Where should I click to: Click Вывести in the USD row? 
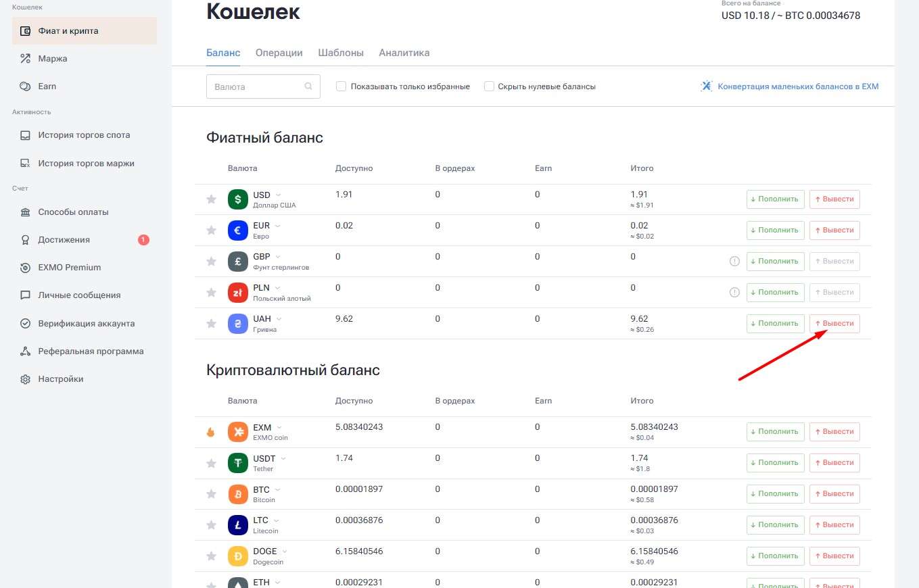834,199
